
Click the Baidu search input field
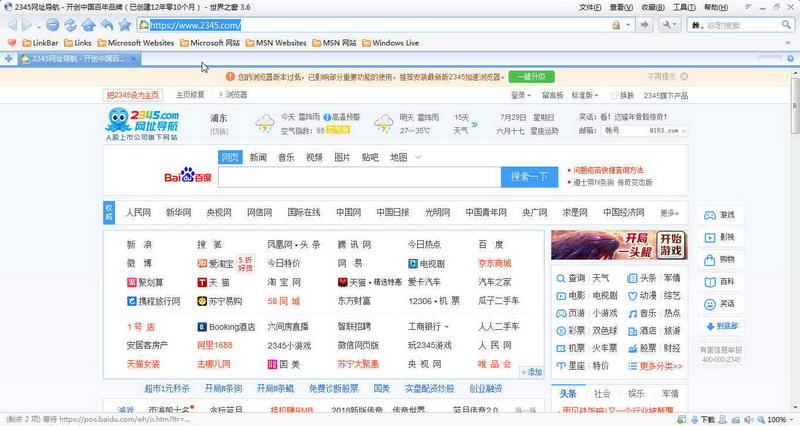coord(360,177)
